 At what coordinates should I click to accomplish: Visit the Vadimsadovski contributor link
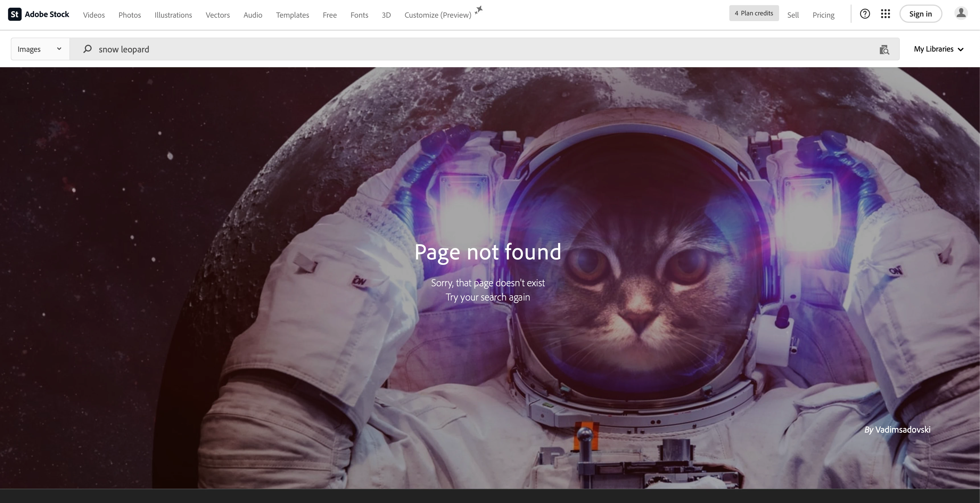pyautogui.click(x=902, y=430)
